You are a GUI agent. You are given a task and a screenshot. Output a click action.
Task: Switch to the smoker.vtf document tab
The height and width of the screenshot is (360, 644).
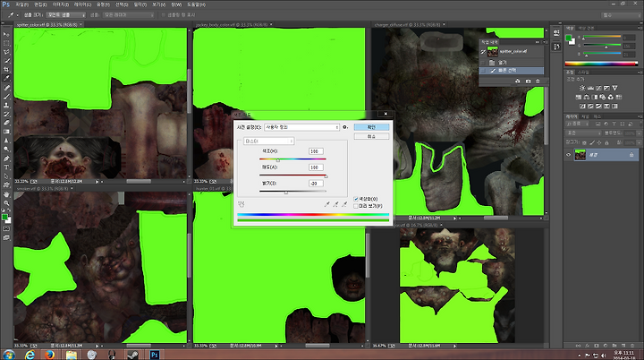pos(44,188)
